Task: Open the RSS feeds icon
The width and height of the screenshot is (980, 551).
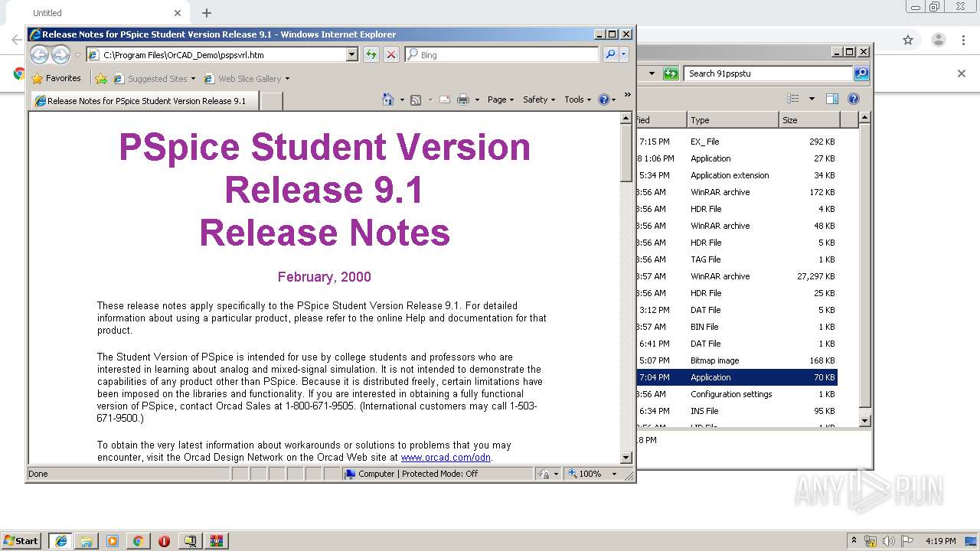Action: point(416,99)
